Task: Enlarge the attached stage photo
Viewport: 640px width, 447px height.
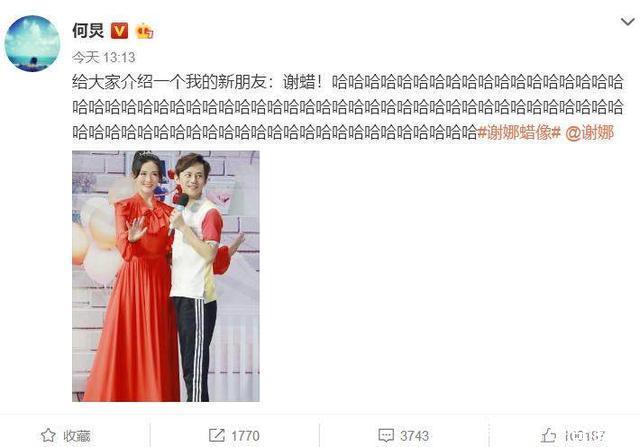Action: [166, 276]
